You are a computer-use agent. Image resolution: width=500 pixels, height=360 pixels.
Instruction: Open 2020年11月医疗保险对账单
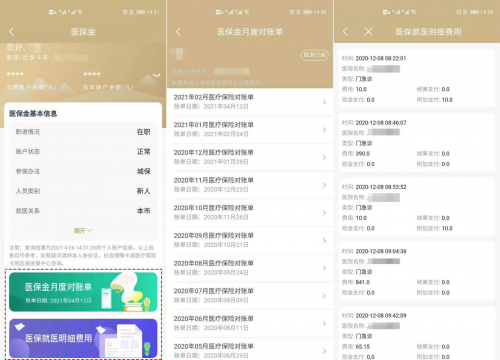pyautogui.click(x=250, y=185)
